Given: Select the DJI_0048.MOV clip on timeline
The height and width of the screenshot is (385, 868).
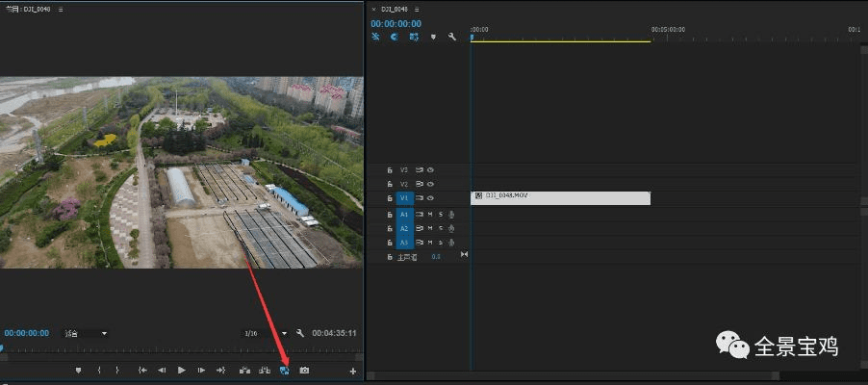Looking at the screenshot, I should click(560, 197).
